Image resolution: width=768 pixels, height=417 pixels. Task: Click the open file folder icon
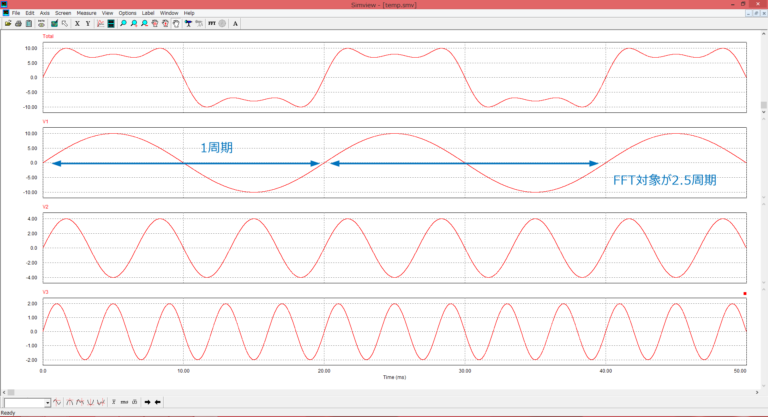coord(8,23)
